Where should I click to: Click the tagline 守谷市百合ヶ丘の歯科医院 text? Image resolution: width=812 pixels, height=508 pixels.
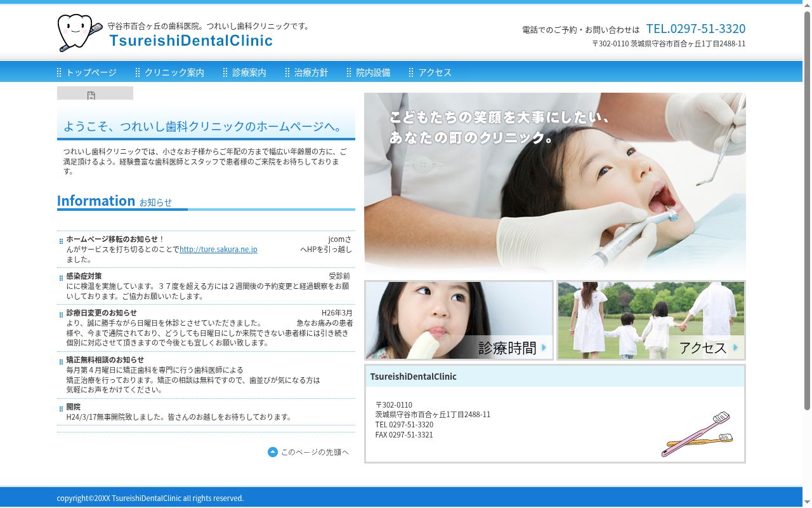tap(209, 26)
